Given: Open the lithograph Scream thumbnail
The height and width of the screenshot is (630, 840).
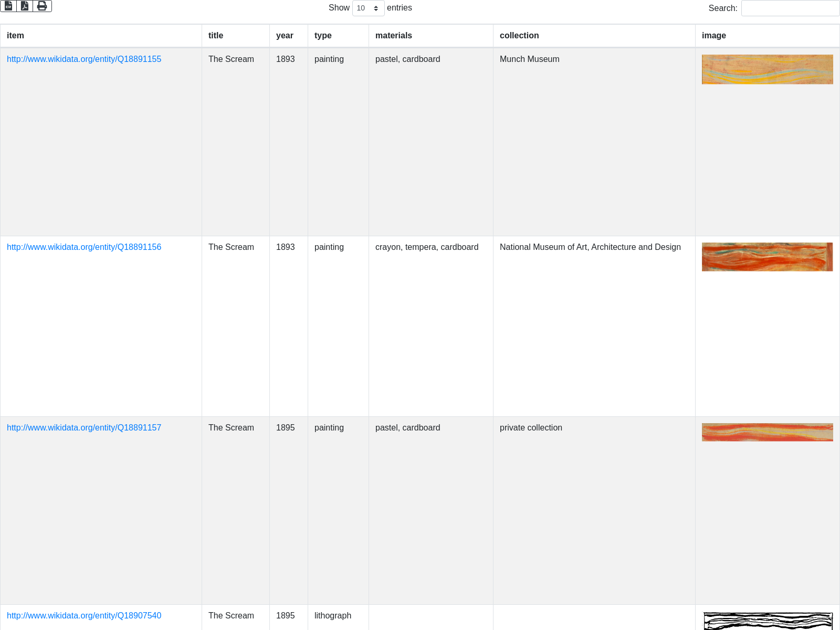Looking at the screenshot, I should click(767, 622).
